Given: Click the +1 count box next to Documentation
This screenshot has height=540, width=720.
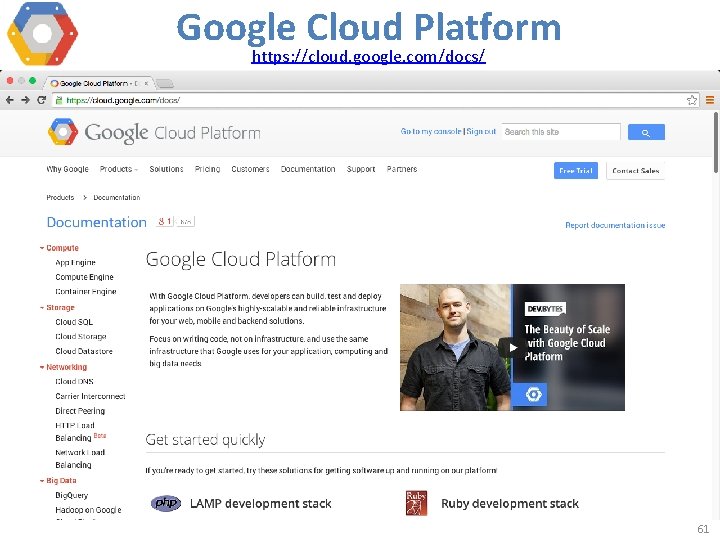Looking at the screenshot, I should click(186, 222).
